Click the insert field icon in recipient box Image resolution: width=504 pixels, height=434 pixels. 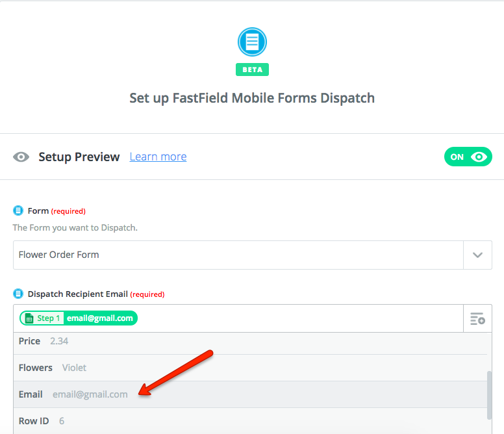click(477, 318)
